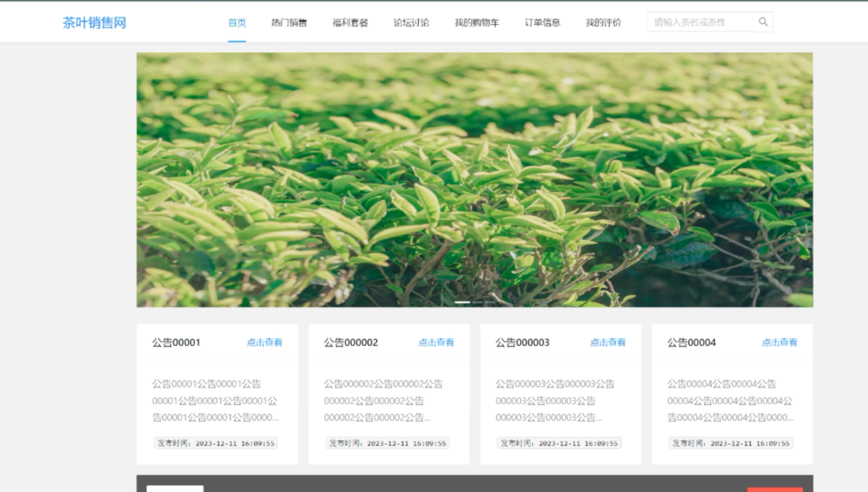Image resolution: width=868 pixels, height=492 pixels.
Task: Click 点击查看 on 公告000002
Action: click(436, 342)
